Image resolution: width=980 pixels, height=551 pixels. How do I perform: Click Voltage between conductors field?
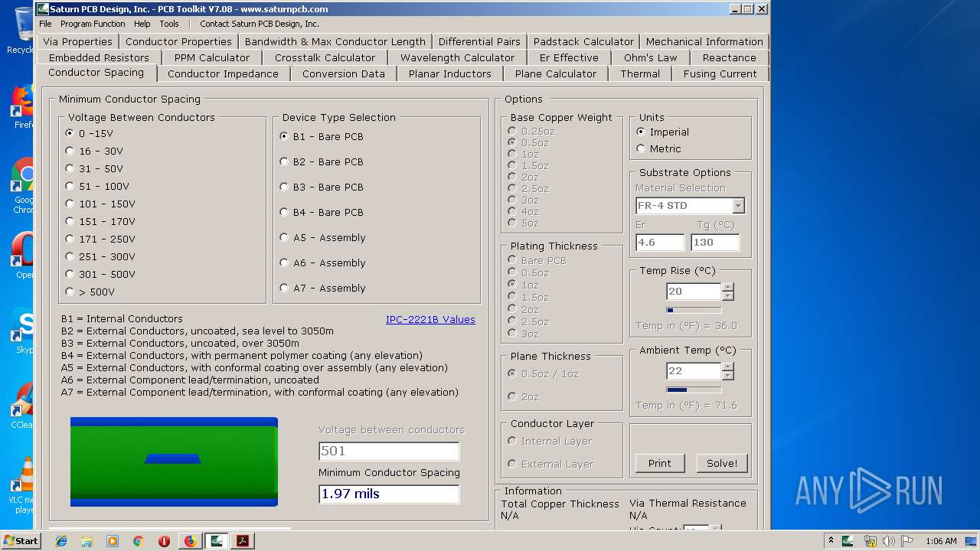pos(389,452)
